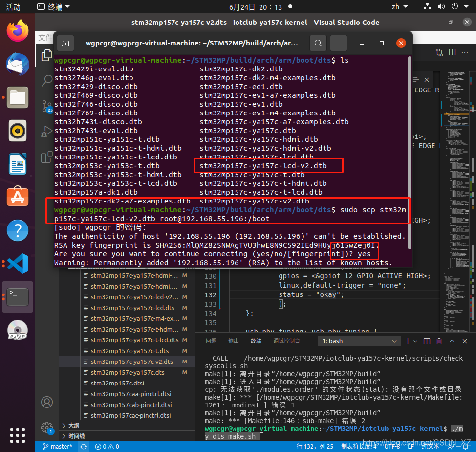
Task: Open the Files manager dock icon
Action: click(18, 97)
